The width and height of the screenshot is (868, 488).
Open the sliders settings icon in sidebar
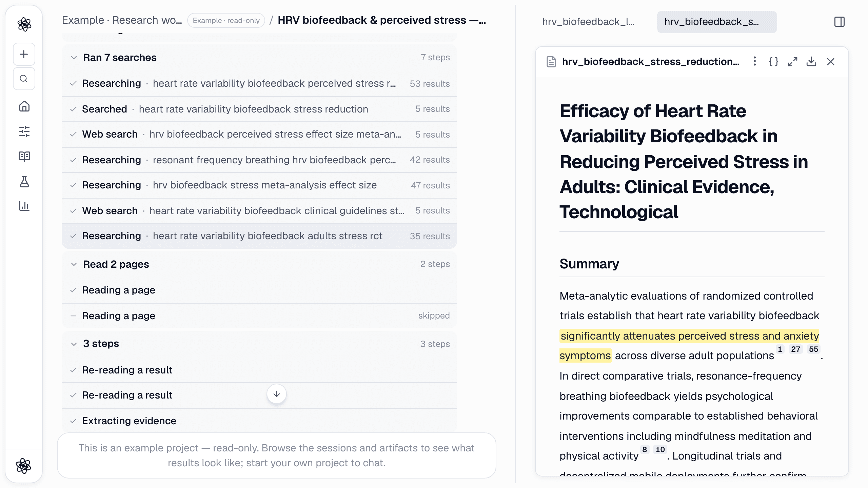pyautogui.click(x=24, y=131)
